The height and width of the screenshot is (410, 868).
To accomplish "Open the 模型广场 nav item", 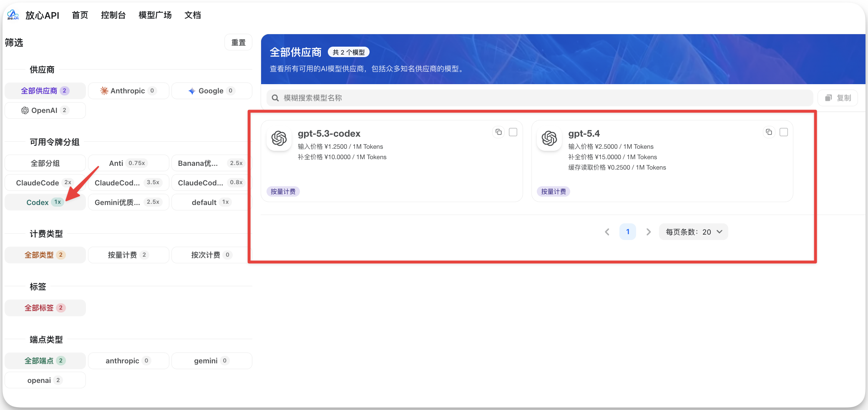I will (x=155, y=15).
